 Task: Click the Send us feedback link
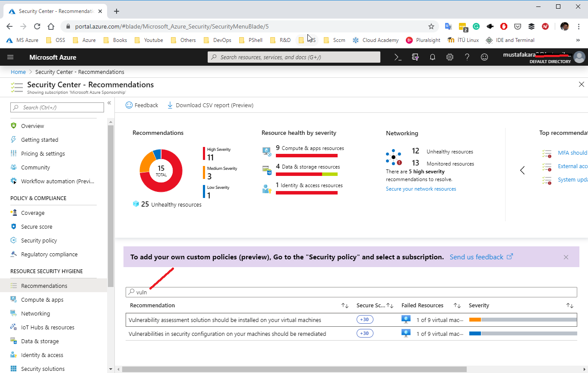coord(481,257)
